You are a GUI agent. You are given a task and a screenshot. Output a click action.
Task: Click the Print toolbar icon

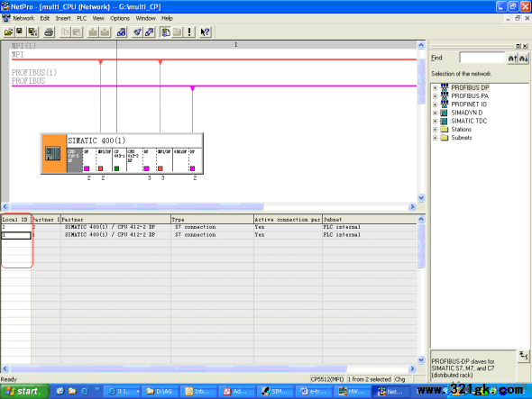(x=49, y=32)
